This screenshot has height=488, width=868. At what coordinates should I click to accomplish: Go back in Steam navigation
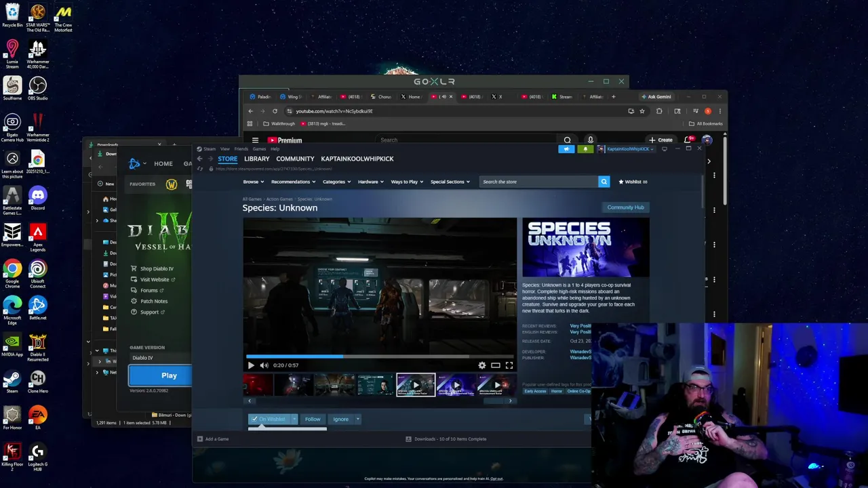(x=199, y=159)
